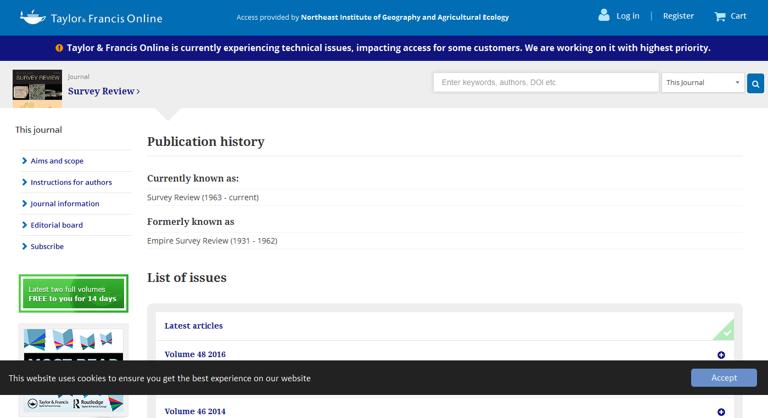Click the Taylor & Francis Online logo
The height and width of the screenshot is (418, 768).
pos(90,17)
